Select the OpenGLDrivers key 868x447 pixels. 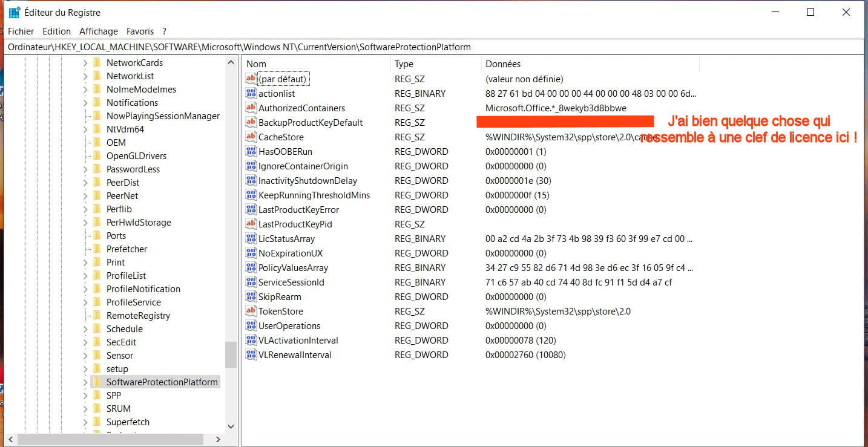[x=136, y=155]
